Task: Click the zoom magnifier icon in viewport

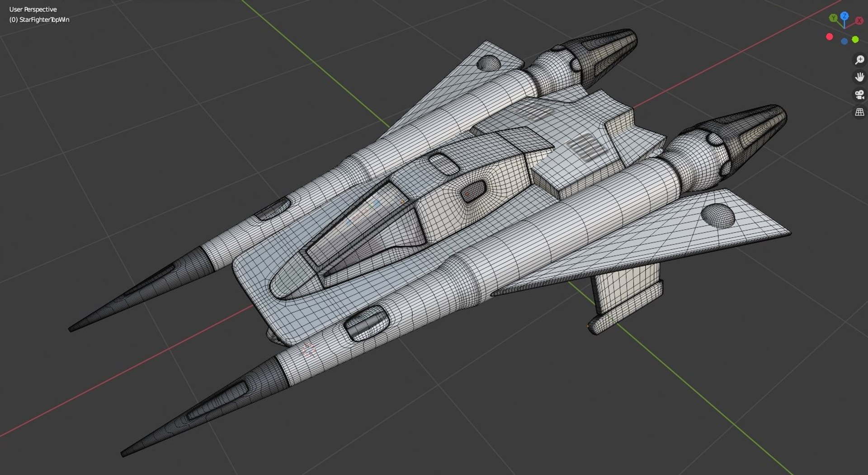Action: point(859,60)
